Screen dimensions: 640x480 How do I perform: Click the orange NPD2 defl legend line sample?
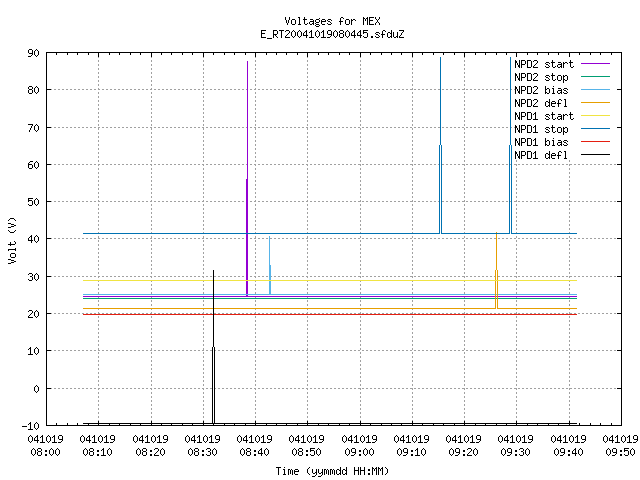pos(595,102)
